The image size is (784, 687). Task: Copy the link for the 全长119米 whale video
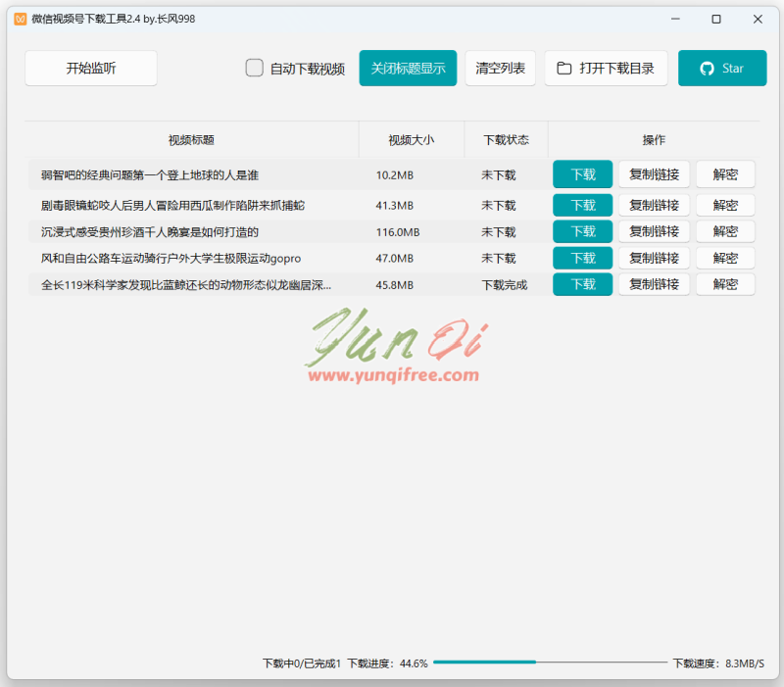pos(654,284)
